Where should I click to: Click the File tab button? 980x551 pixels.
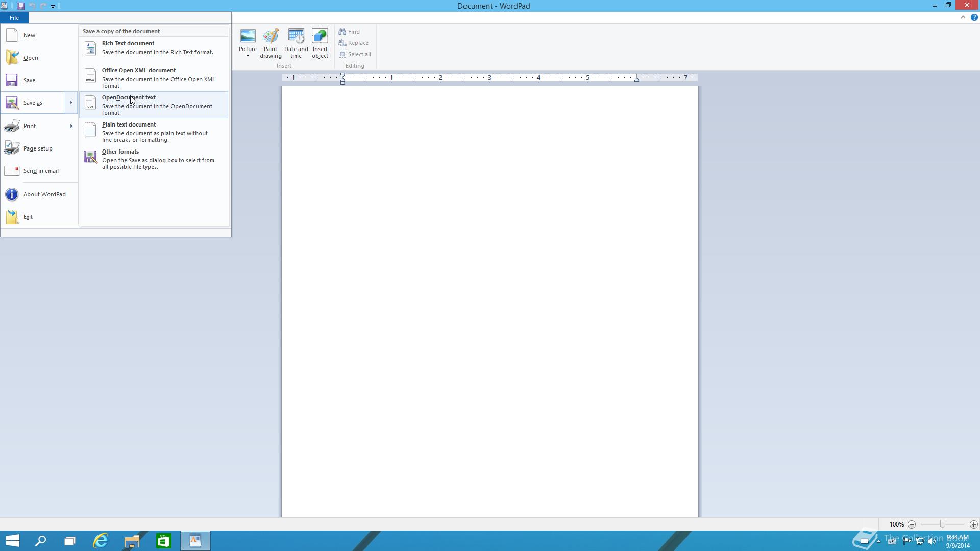tap(14, 18)
